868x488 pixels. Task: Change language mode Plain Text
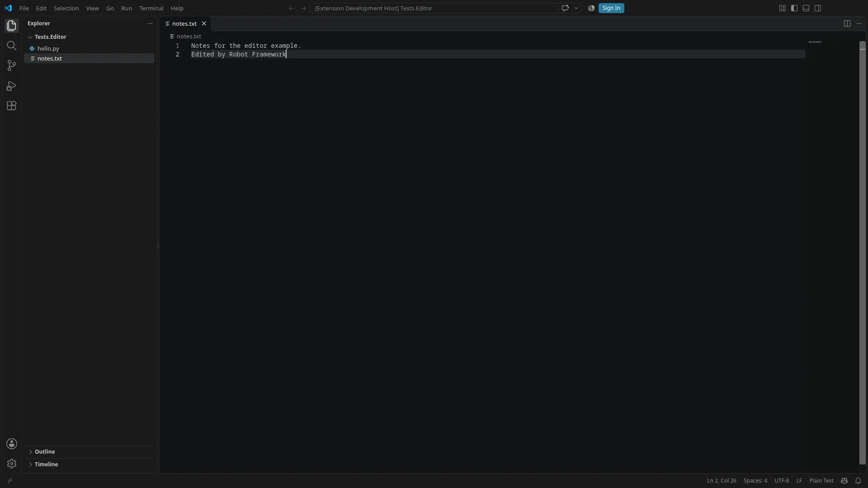pyautogui.click(x=821, y=481)
